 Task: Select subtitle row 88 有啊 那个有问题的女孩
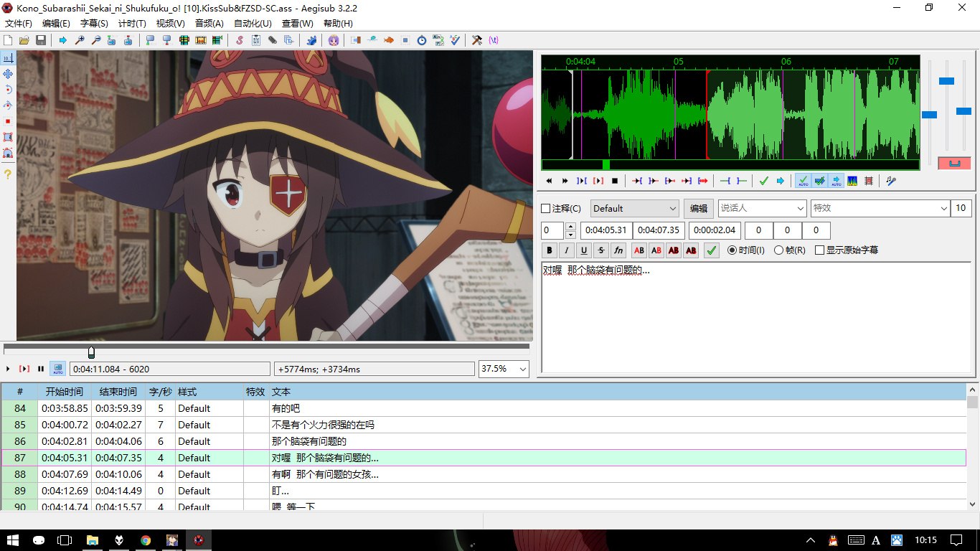(x=484, y=474)
